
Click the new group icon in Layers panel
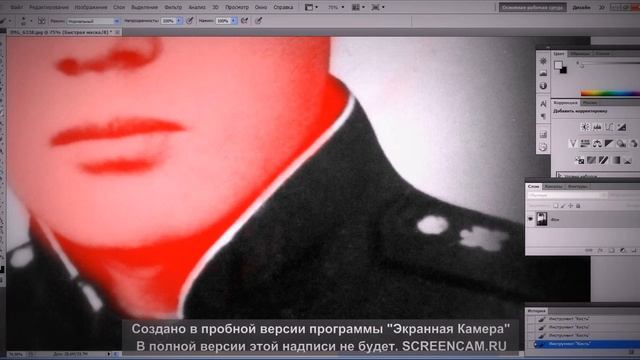coord(634,250)
